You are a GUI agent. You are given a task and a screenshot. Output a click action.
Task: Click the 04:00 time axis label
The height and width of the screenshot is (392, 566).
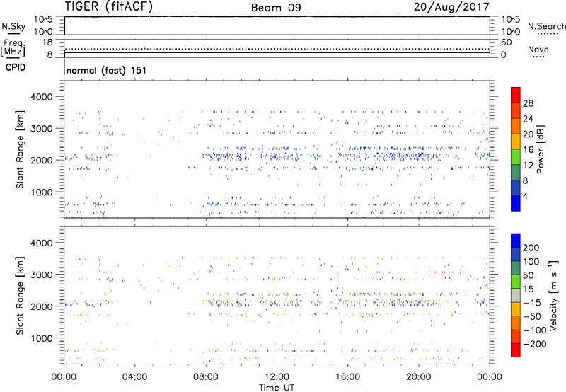coord(135,377)
